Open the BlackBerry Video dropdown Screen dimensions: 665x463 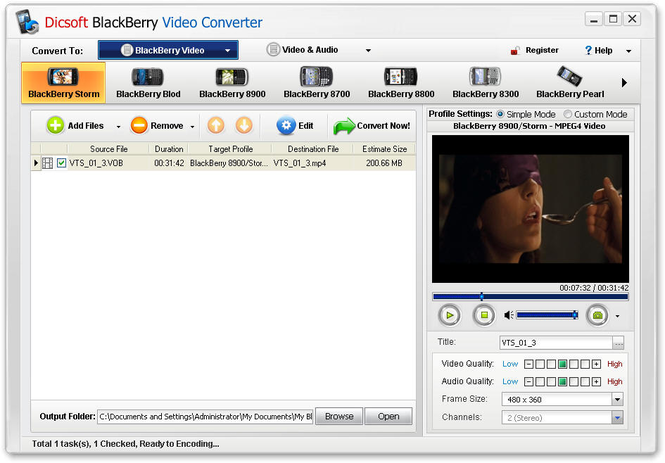(168, 50)
